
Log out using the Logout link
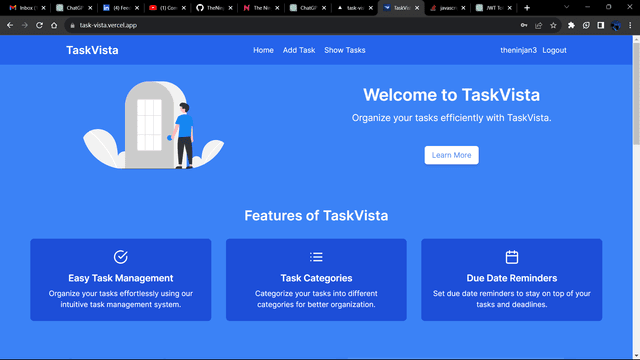(554, 50)
